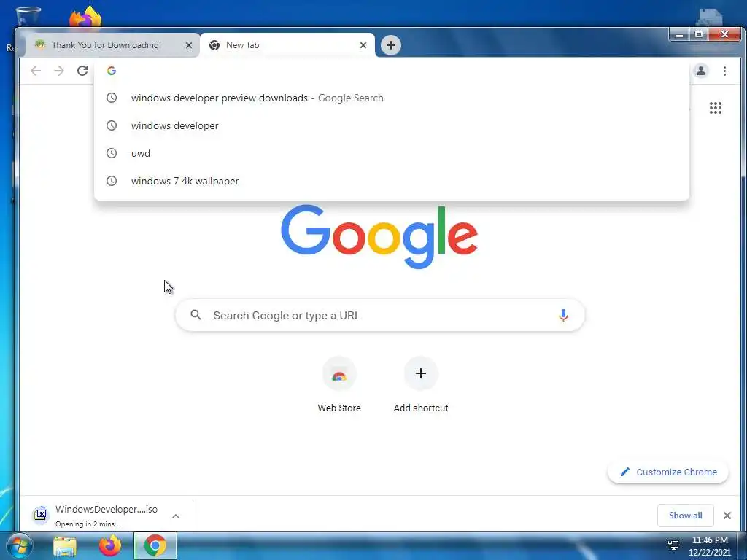Launch Firefox from the taskbar
This screenshot has width=747, height=560.
point(110,545)
